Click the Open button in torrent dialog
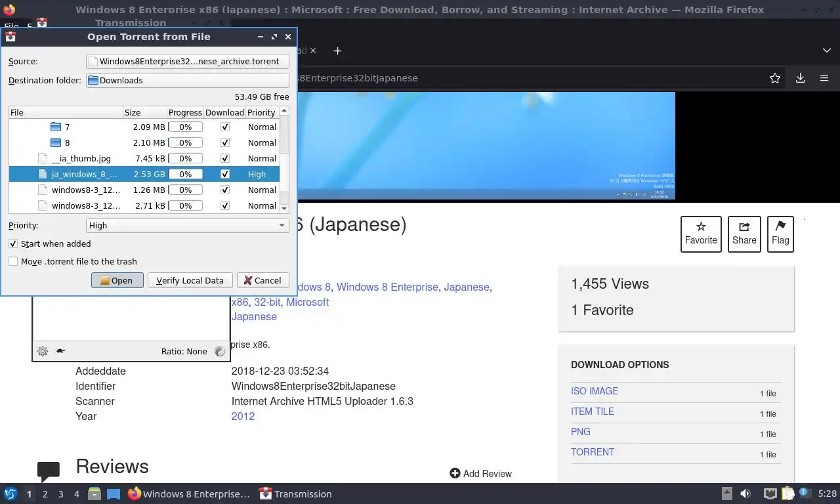The height and width of the screenshot is (504, 840). (117, 280)
